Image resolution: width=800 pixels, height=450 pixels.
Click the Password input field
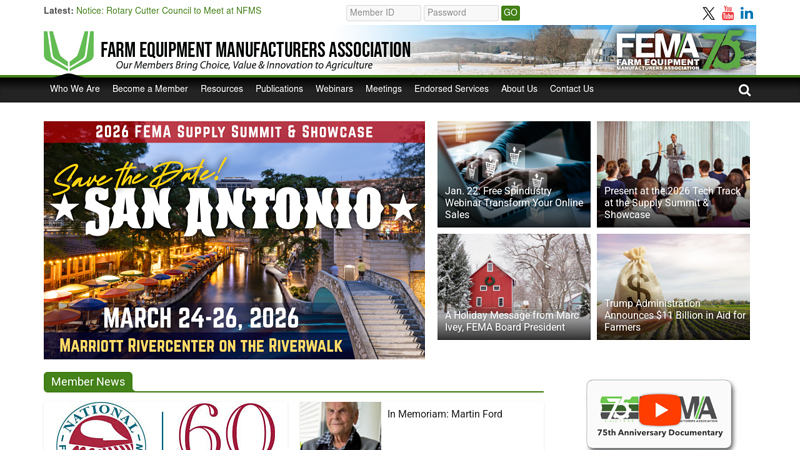(x=461, y=13)
